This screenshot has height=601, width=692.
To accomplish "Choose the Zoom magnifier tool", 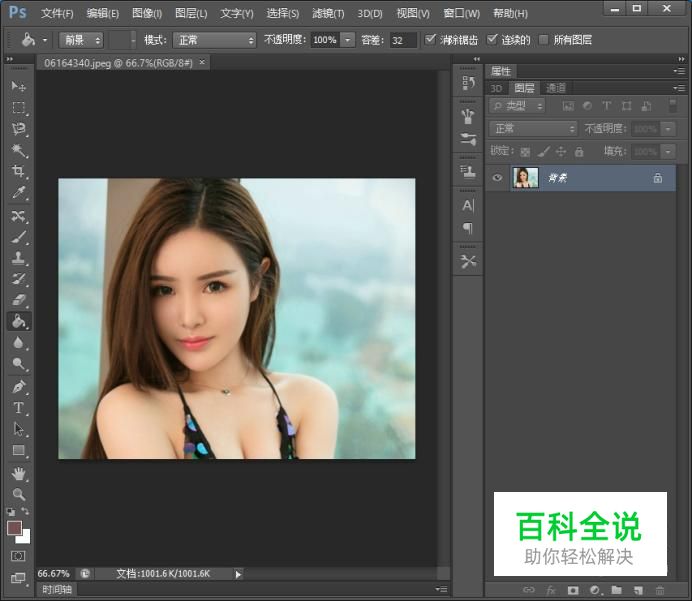I will (x=18, y=494).
